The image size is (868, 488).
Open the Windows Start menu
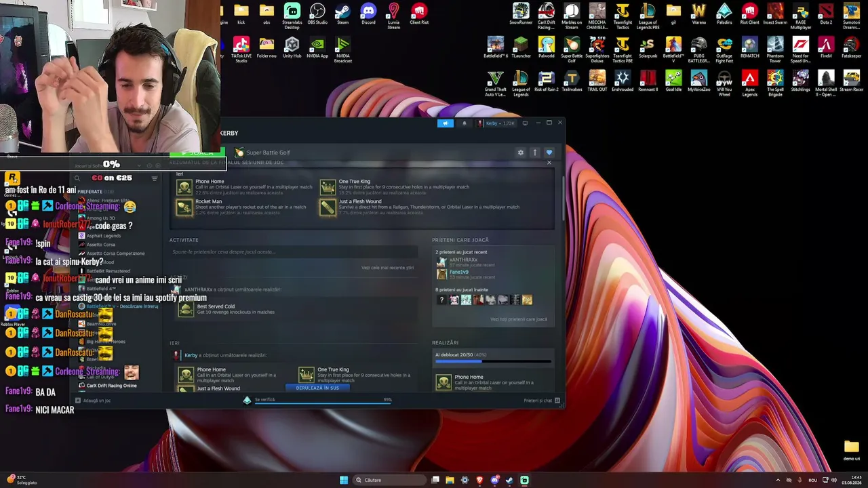(344, 480)
